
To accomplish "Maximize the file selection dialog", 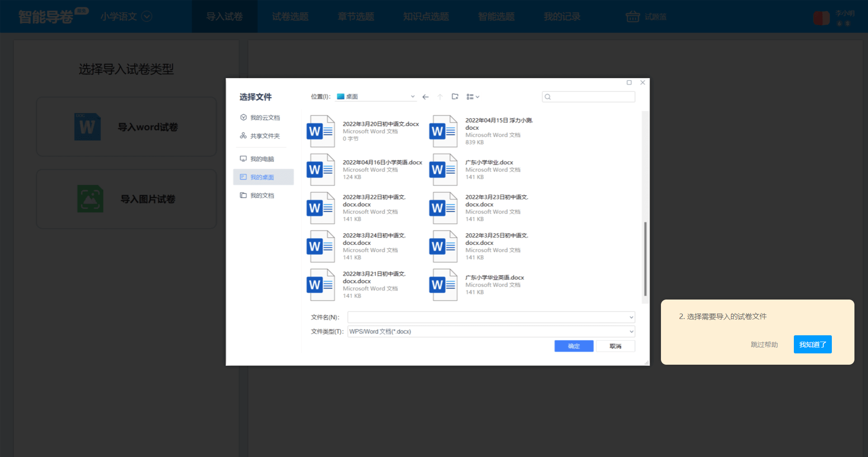I will (629, 82).
